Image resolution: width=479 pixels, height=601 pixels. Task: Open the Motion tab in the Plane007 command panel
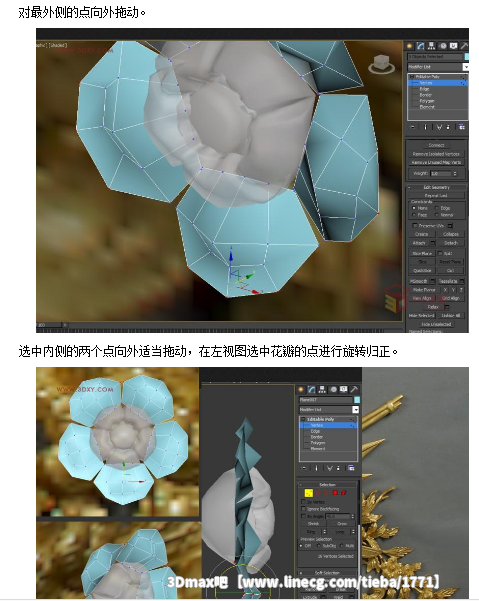[x=333, y=389]
